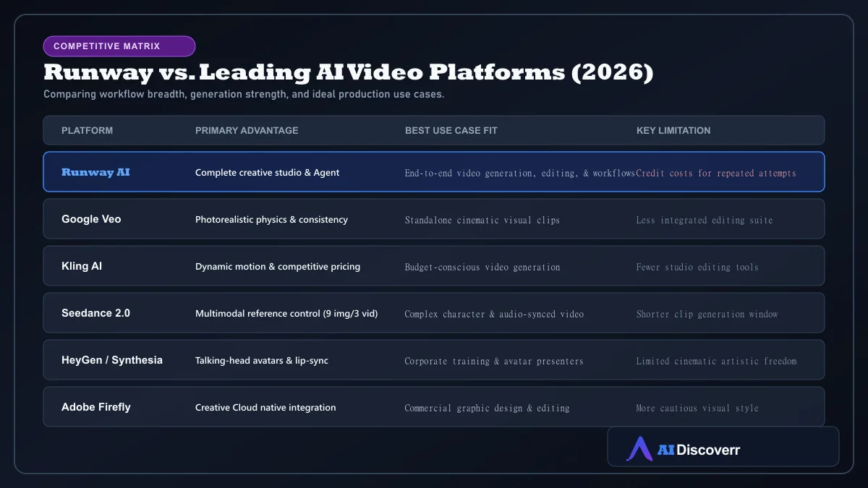The height and width of the screenshot is (488, 868).
Task: Click the COMPETITIVE MATRIX badge
Action: 119,46
